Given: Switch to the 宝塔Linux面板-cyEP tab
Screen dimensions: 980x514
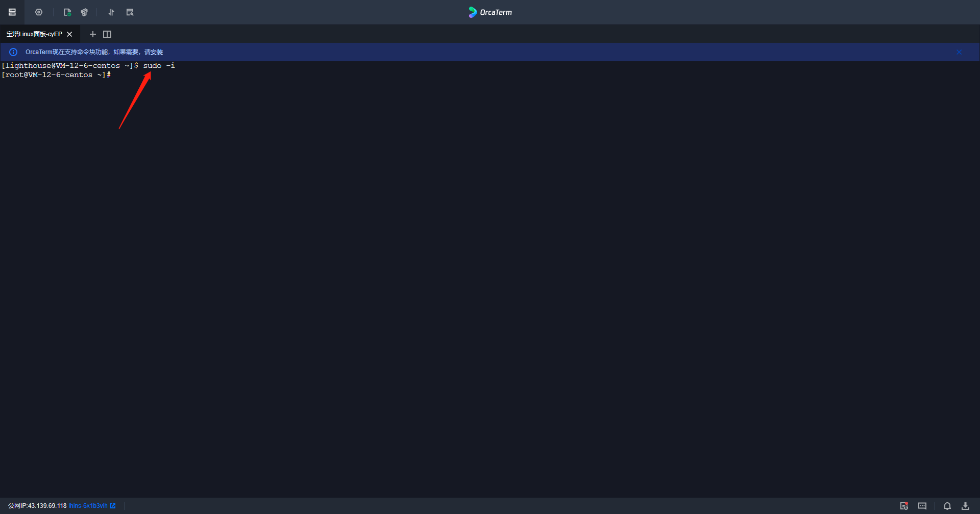Looking at the screenshot, I should [x=34, y=34].
